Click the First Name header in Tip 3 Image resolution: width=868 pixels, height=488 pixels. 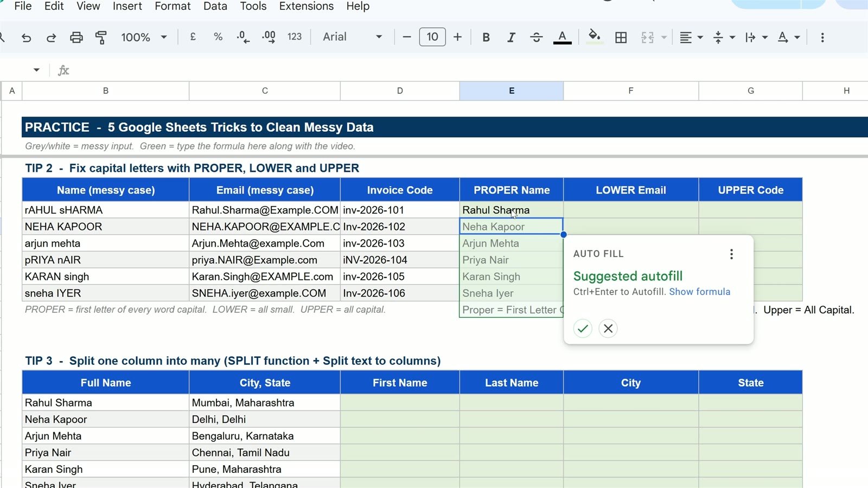[x=400, y=383]
